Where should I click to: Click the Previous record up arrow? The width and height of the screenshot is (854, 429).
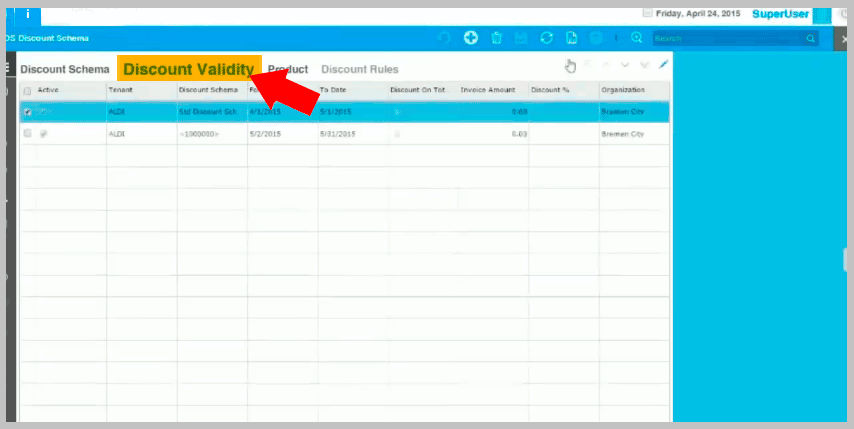[x=606, y=65]
